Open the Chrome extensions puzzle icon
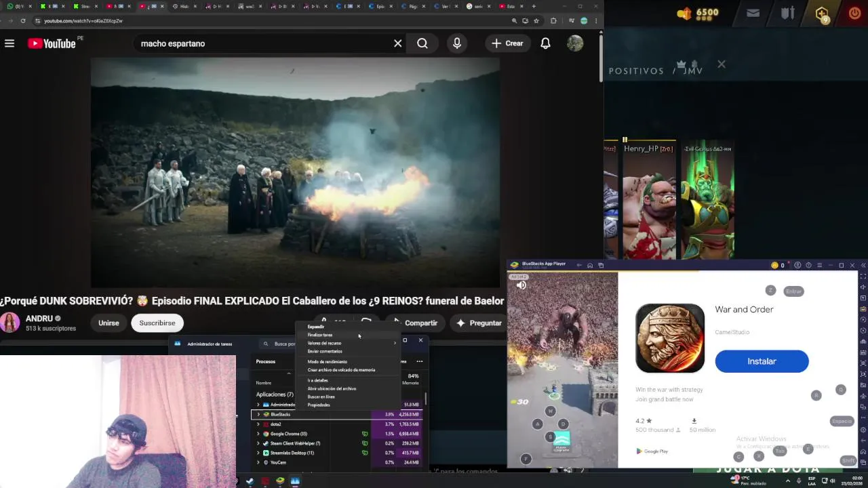Viewport: 868px width, 488px height. tap(553, 21)
